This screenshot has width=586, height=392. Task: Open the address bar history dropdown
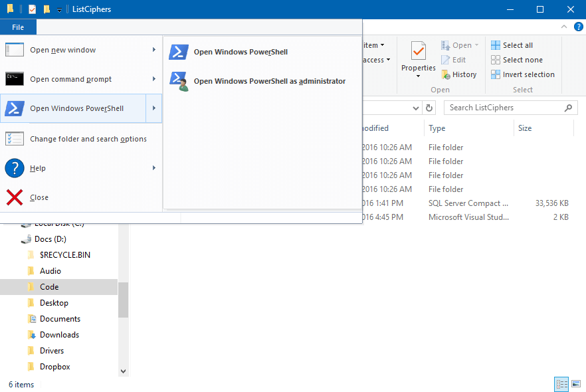(x=416, y=108)
